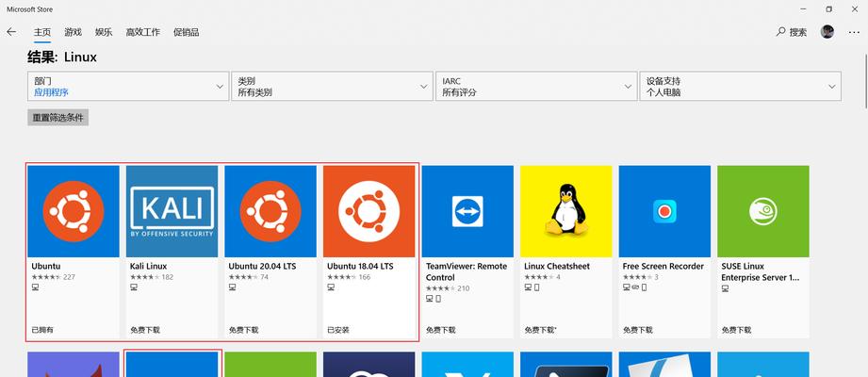The image size is (868, 377).
Task: Click 免费下载 under TeamViewer
Action: tap(441, 330)
